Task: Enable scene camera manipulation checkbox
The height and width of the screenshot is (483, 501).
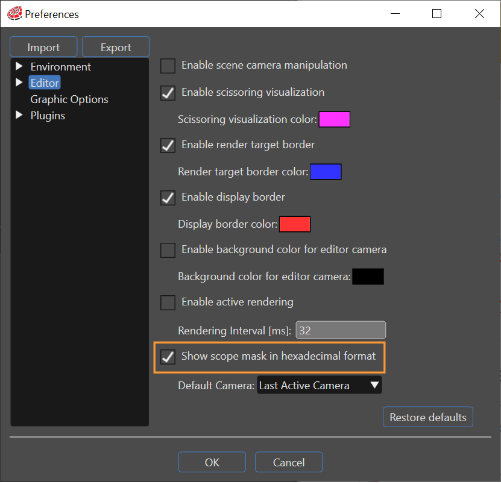Action: (x=168, y=66)
